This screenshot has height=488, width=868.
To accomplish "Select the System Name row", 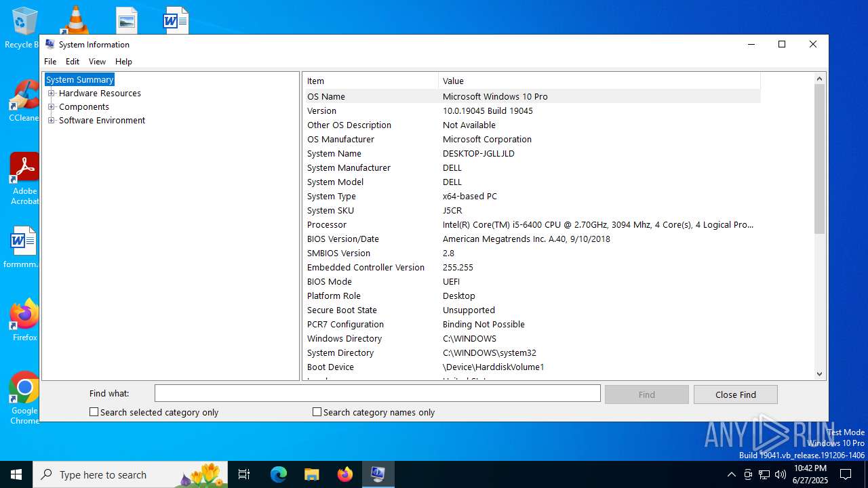I will click(532, 153).
